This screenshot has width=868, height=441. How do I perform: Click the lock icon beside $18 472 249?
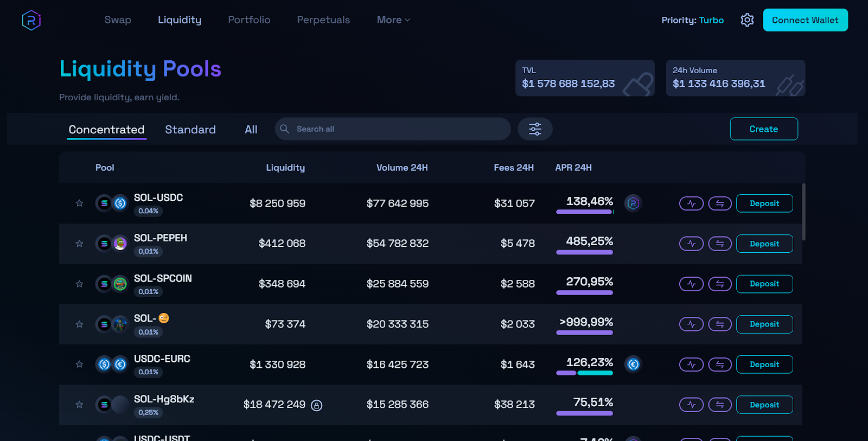[317, 405]
